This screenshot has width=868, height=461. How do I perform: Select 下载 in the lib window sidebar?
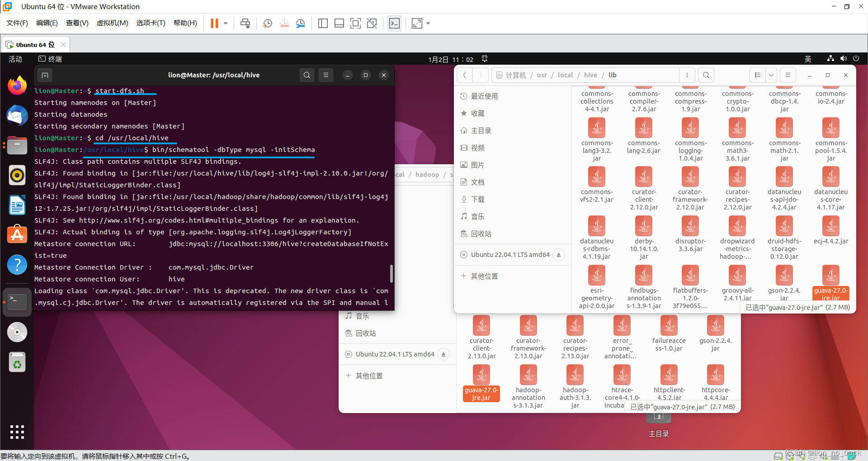513,200
